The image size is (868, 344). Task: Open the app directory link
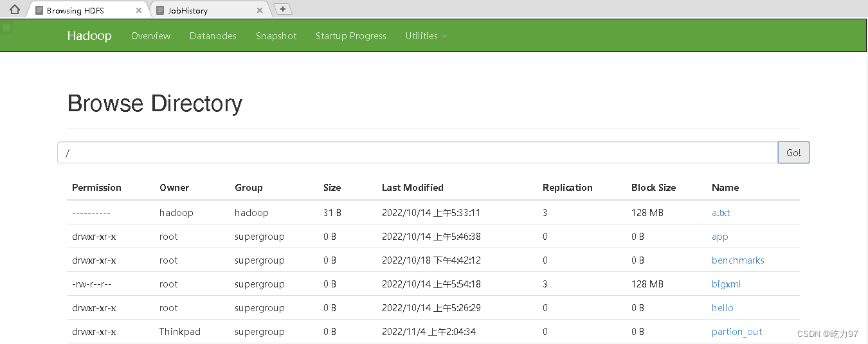pos(720,237)
